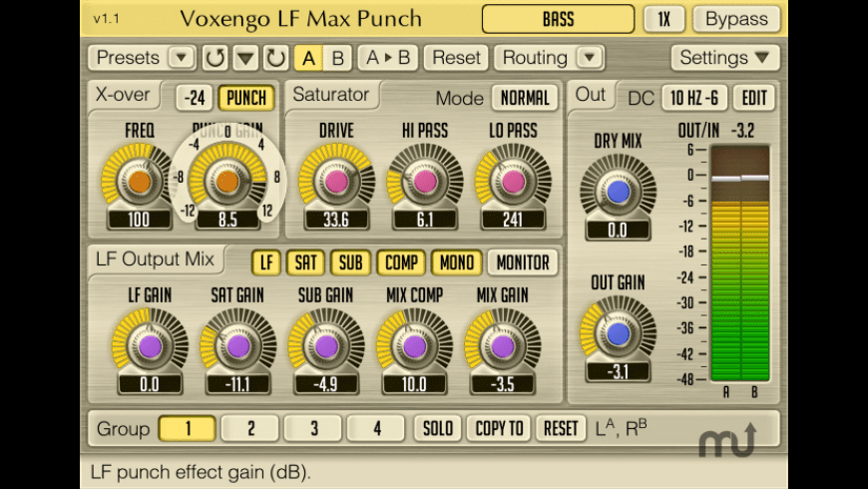
Task: Select channel Group 4
Action: click(376, 428)
